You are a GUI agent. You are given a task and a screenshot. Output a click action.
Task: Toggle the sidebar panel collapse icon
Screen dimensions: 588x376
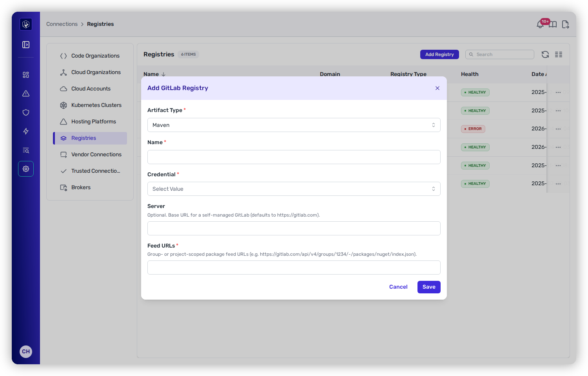click(x=26, y=45)
